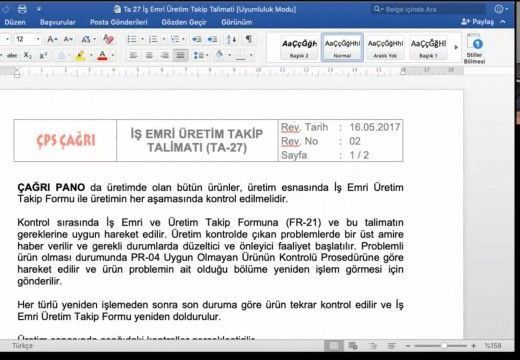
Task: Toggle paragraph marks display (¶)
Action: tap(249, 39)
